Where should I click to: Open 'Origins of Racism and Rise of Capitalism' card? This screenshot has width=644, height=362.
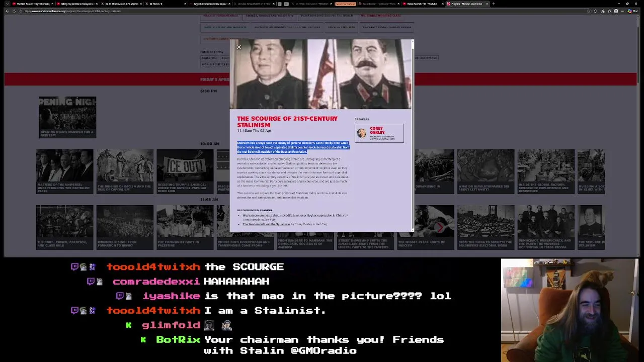pos(125,171)
